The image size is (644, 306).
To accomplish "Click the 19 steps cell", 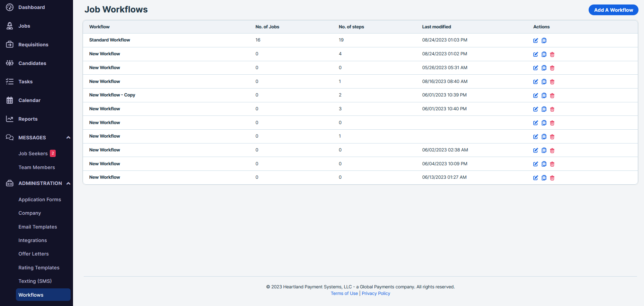I will tap(341, 40).
